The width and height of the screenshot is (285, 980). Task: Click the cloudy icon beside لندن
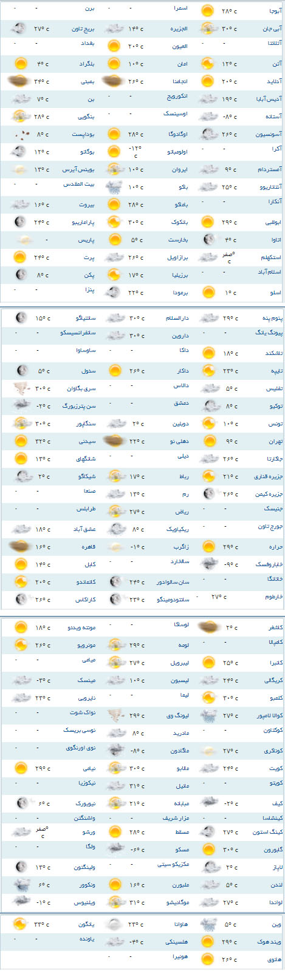click(x=208, y=885)
